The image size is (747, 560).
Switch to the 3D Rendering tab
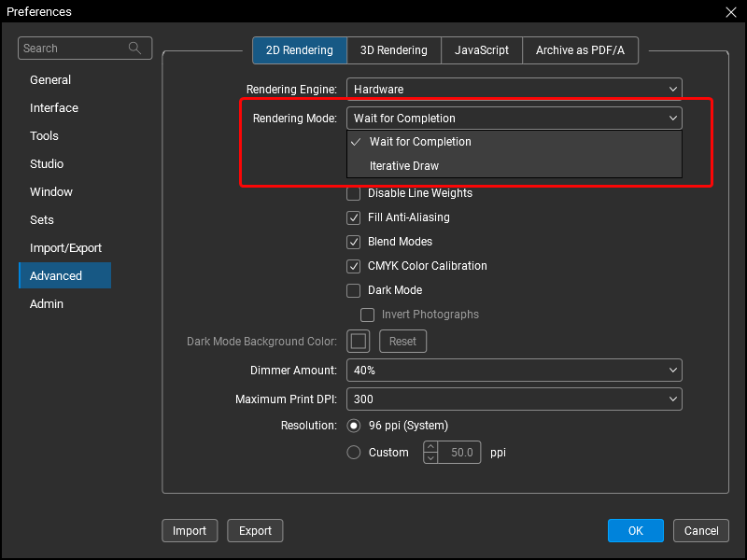[394, 50]
